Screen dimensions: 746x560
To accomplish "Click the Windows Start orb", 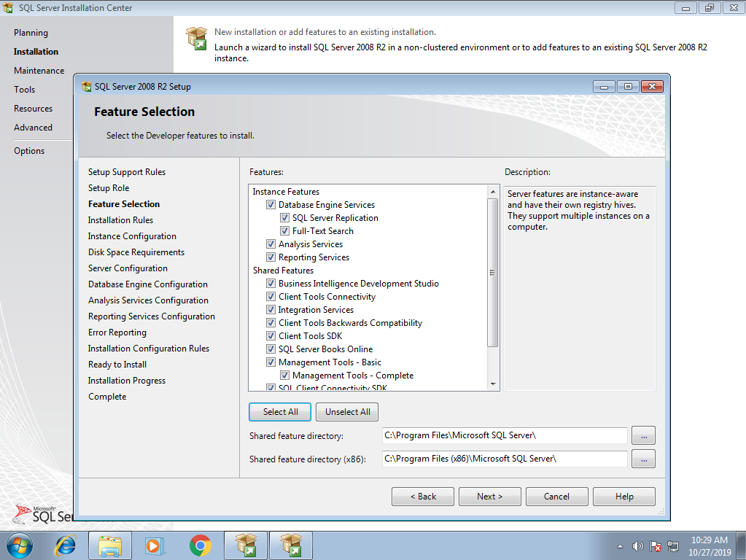I will tap(19, 545).
